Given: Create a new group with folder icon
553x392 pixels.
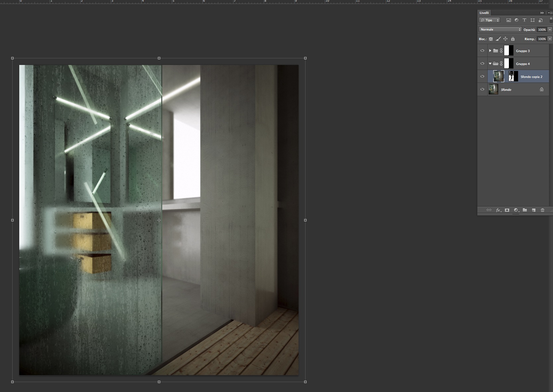Looking at the screenshot, I should tap(525, 210).
